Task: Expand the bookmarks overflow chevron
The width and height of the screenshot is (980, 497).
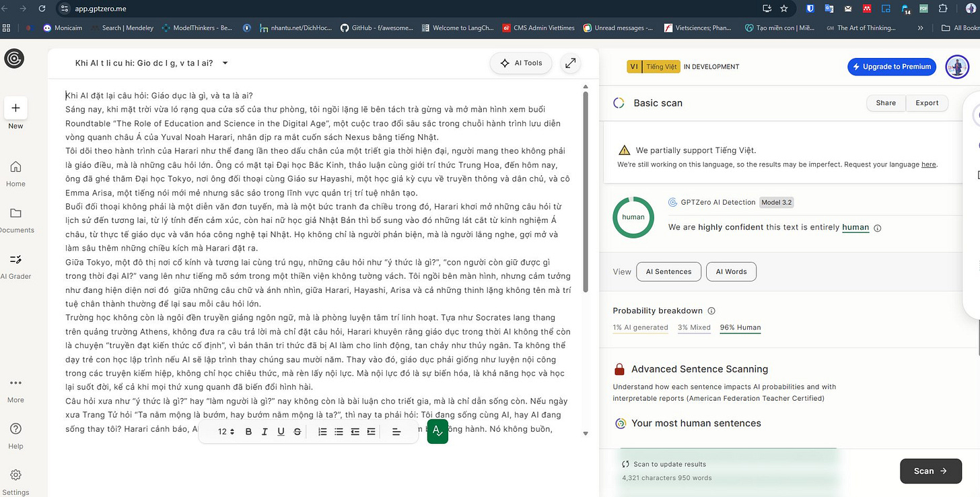Action: pyautogui.click(x=920, y=28)
